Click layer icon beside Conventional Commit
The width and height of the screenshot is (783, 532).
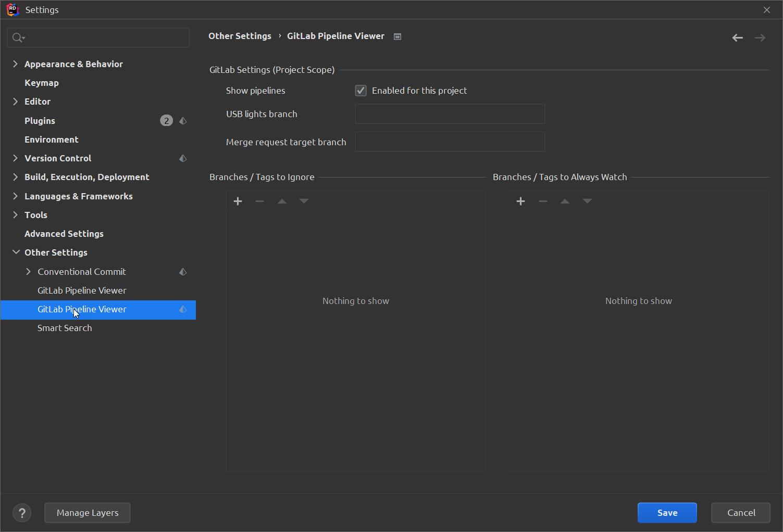(183, 272)
